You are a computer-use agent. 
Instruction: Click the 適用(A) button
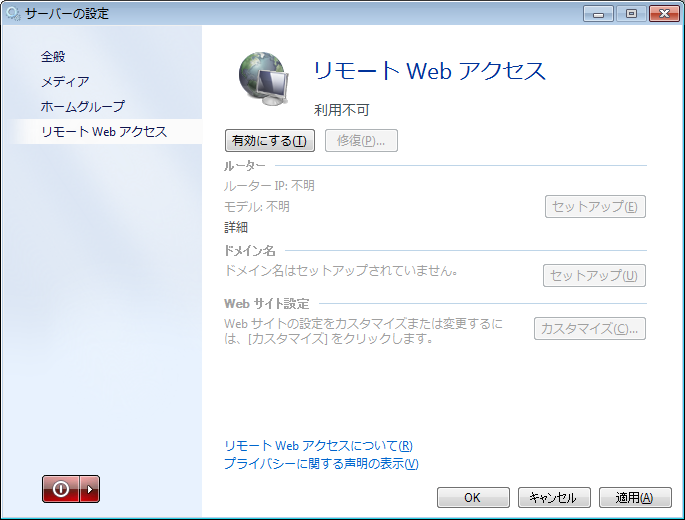click(635, 498)
